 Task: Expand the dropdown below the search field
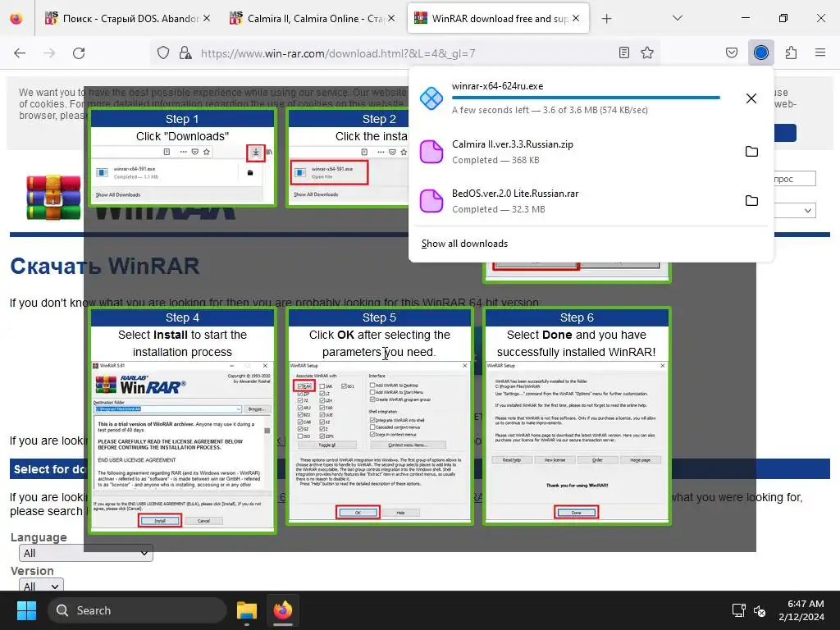point(794,211)
